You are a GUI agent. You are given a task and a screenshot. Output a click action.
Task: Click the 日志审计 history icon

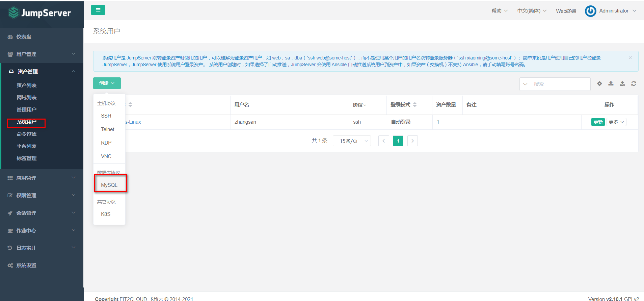pos(10,248)
